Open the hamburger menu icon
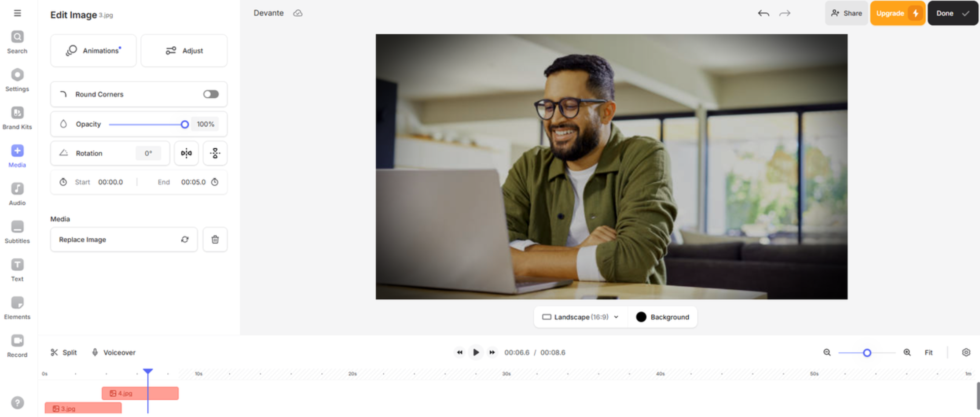 tap(17, 13)
